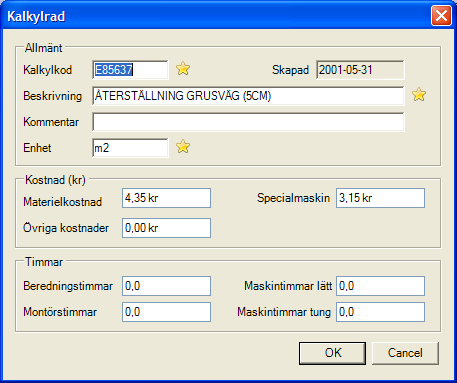Screen dimensions: 457x383
Task: Click the Övriga kostnader label
Action: click(66, 228)
